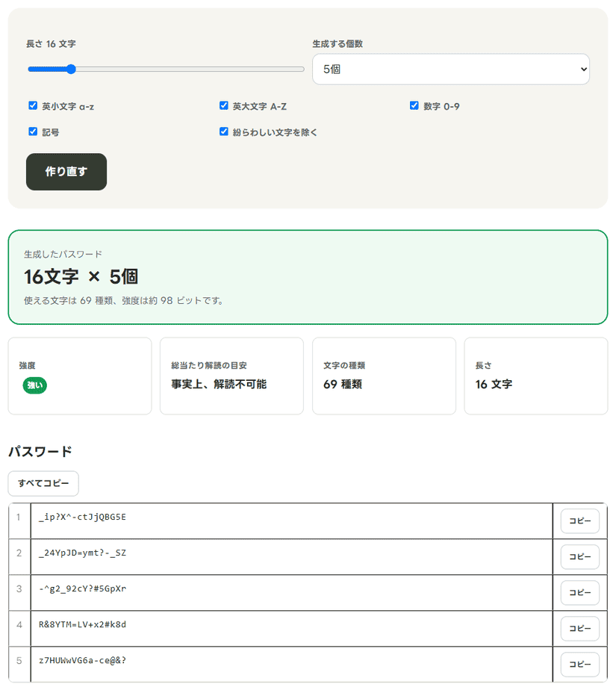
Task: Toggle the 数字 0-9 checkbox
Action: (414, 105)
